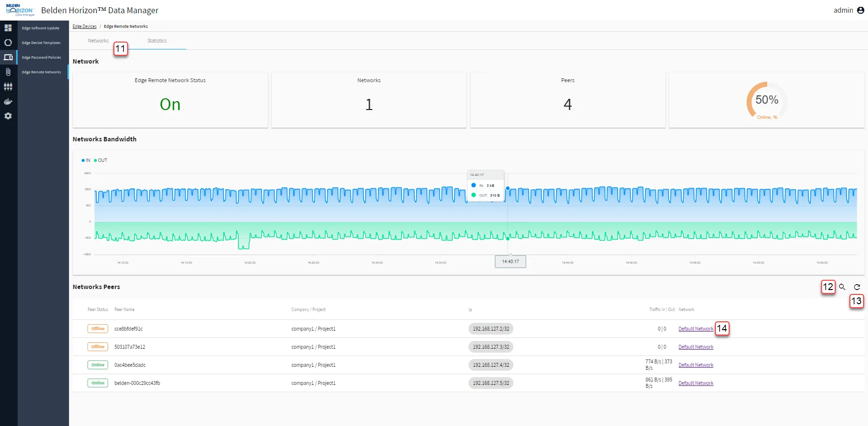
Task: Click the 50% Online gauge
Action: pyautogui.click(x=767, y=100)
